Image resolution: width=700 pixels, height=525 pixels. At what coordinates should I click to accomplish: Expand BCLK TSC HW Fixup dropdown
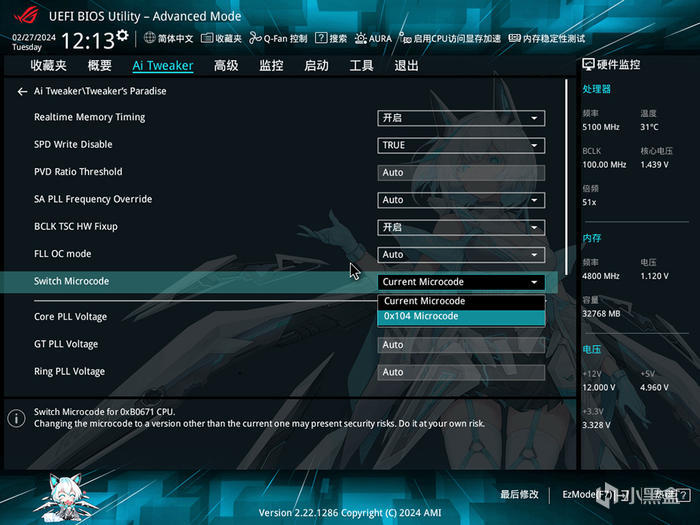click(x=461, y=227)
